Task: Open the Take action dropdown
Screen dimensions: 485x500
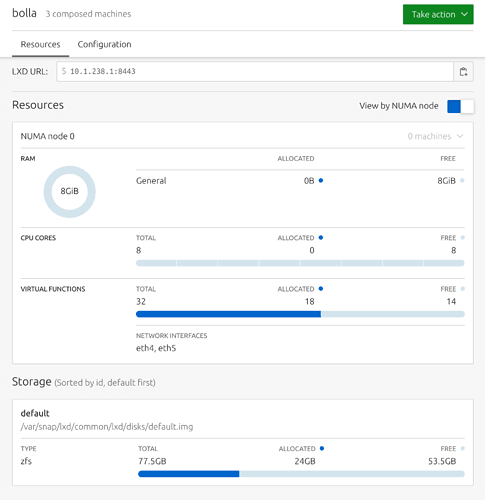Action: pyautogui.click(x=438, y=14)
